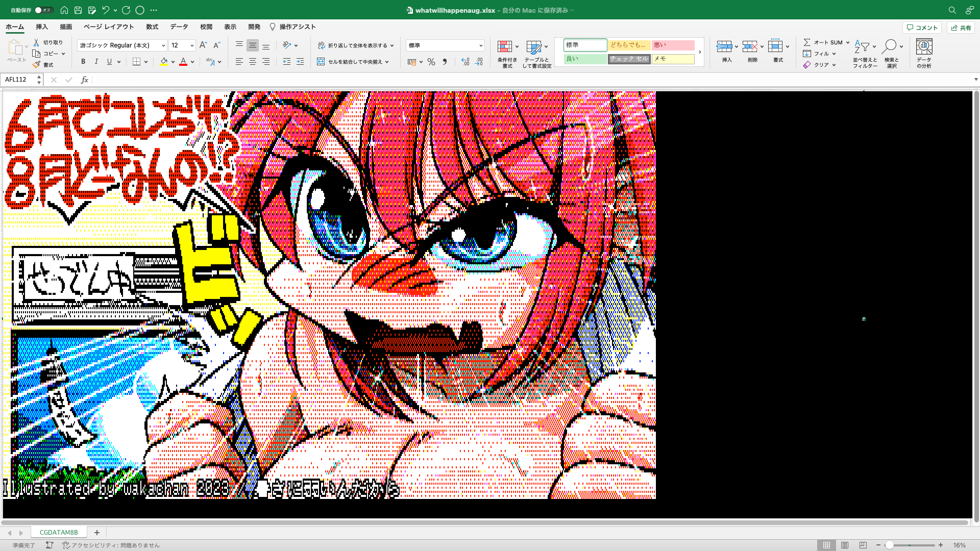The width and height of the screenshot is (980, 551).
Task: Select the CGDATAM8B sheet tab
Action: pos(59,532)
